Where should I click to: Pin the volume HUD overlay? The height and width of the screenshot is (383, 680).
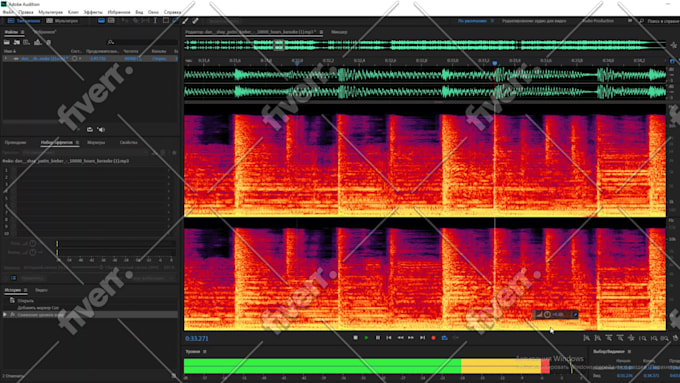point(575,314)
